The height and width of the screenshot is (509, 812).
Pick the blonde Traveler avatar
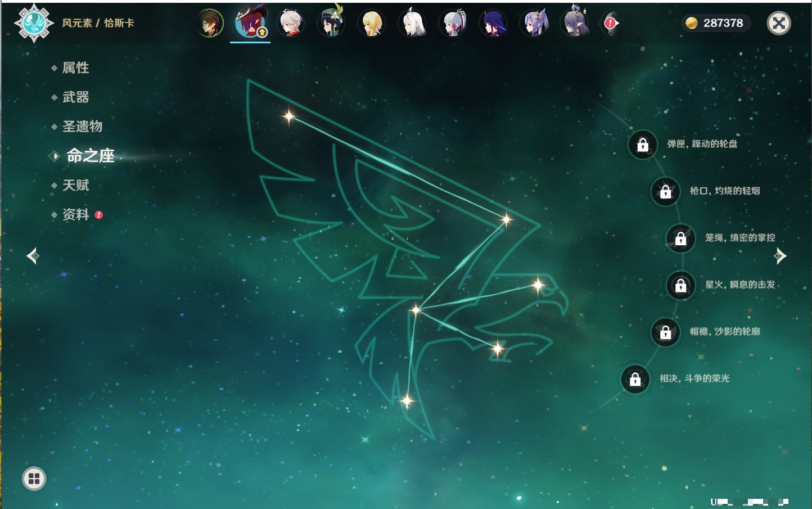372,24
